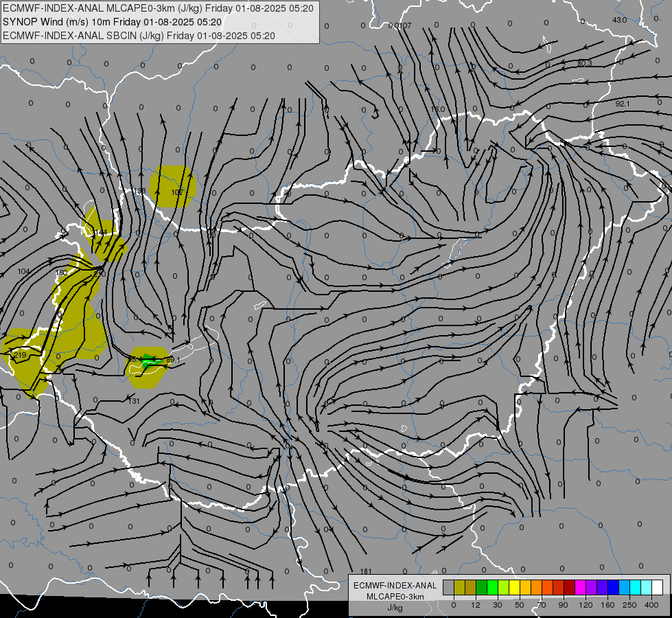Select the white legend color swatch
This screenshot has width=672, height=618.
tap(658, 588)
